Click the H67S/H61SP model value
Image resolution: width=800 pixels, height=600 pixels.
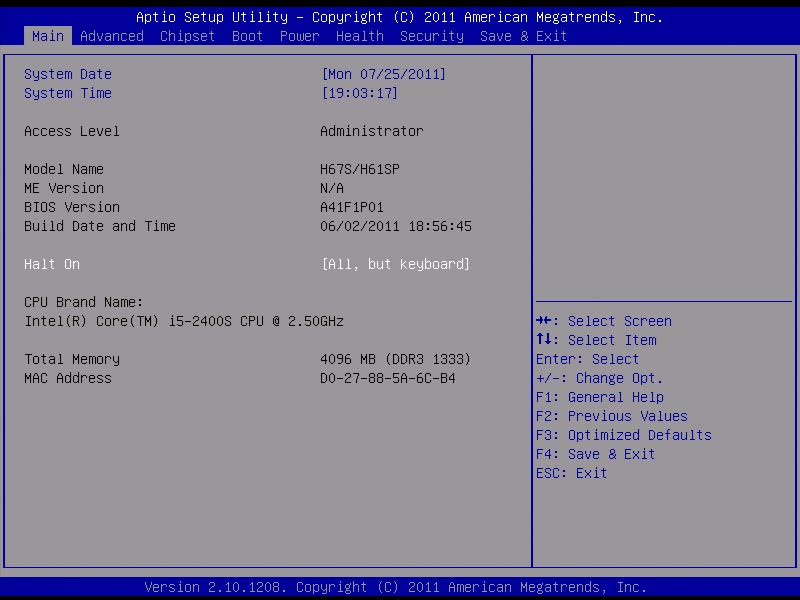pos(360,169)
